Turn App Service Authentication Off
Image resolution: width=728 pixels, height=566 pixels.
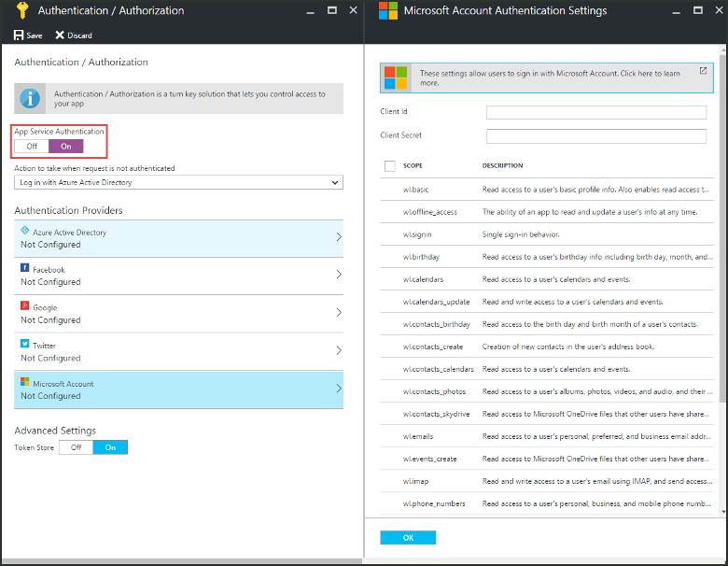pyautogui.click(x=32, y=146)
